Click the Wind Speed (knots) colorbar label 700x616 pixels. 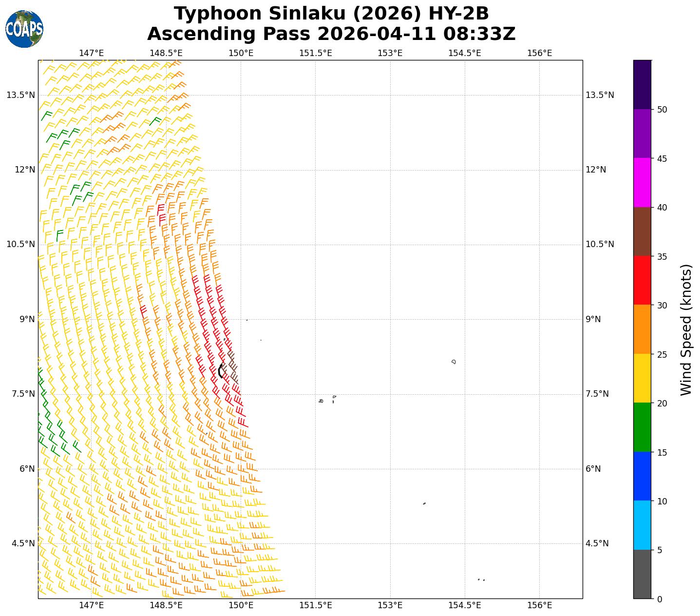point(685,329)
